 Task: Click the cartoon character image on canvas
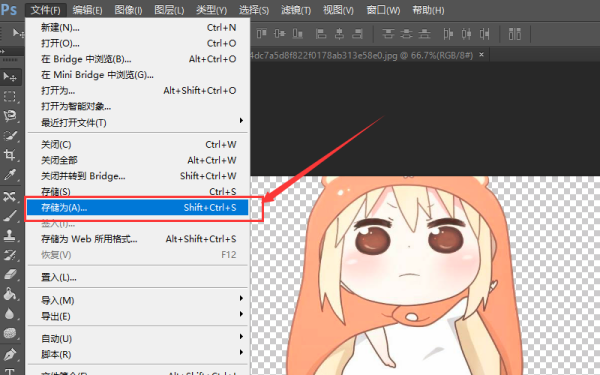coord(406,276)
